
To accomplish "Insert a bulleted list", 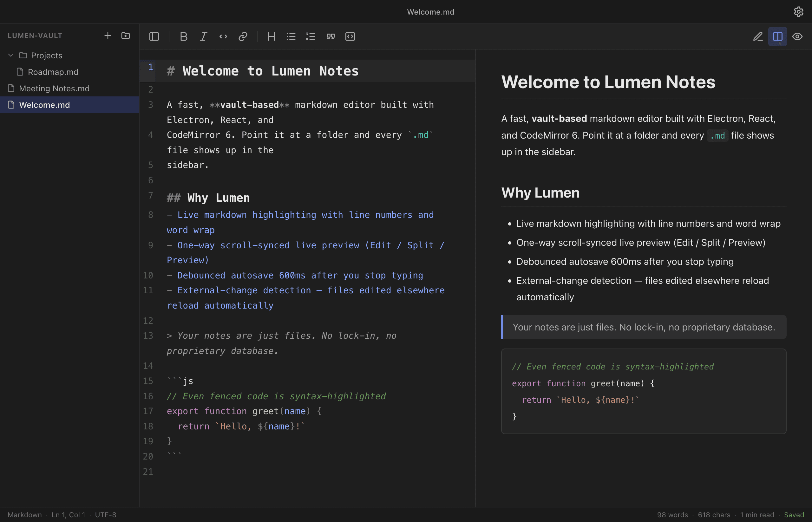I will 291,36.
